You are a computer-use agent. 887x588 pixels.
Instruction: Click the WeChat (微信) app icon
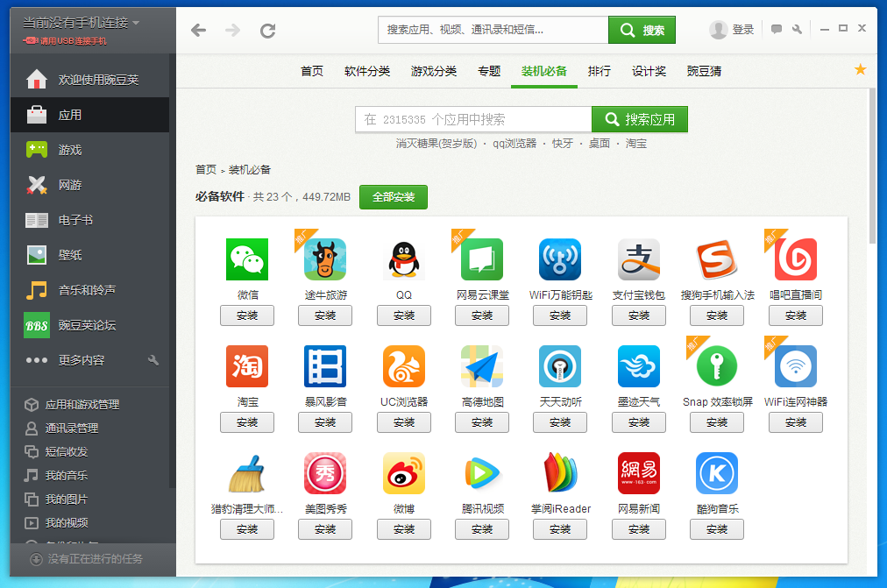[246, 259]
